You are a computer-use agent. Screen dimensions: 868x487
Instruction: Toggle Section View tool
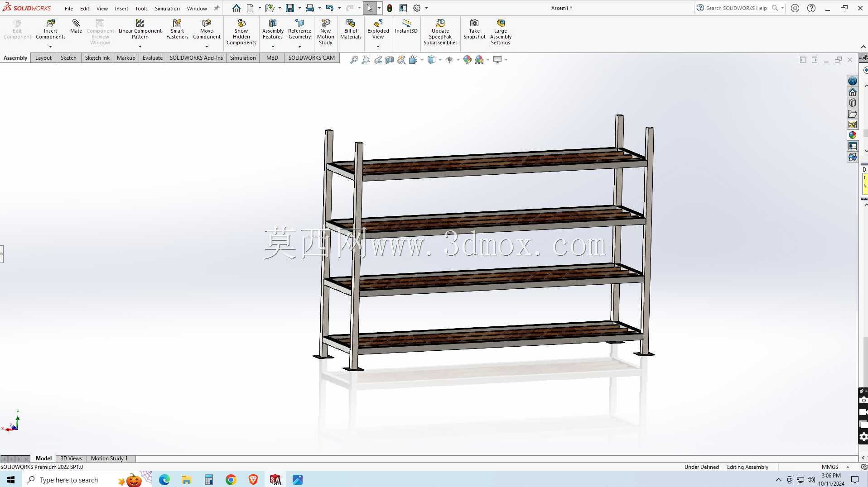(390, 60)
